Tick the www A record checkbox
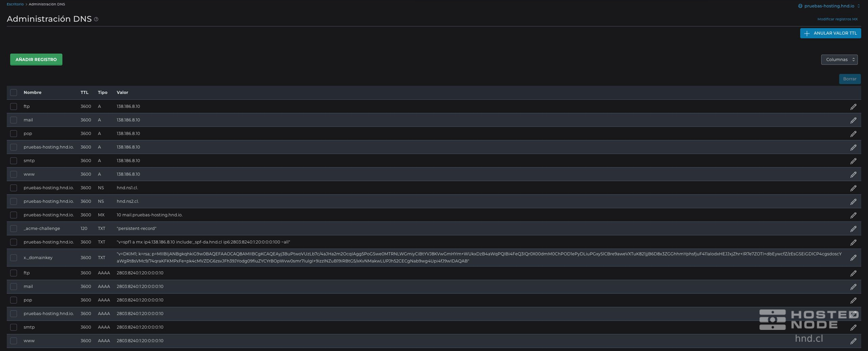Viewport: 868px width, 351px height. click(14, 174)
